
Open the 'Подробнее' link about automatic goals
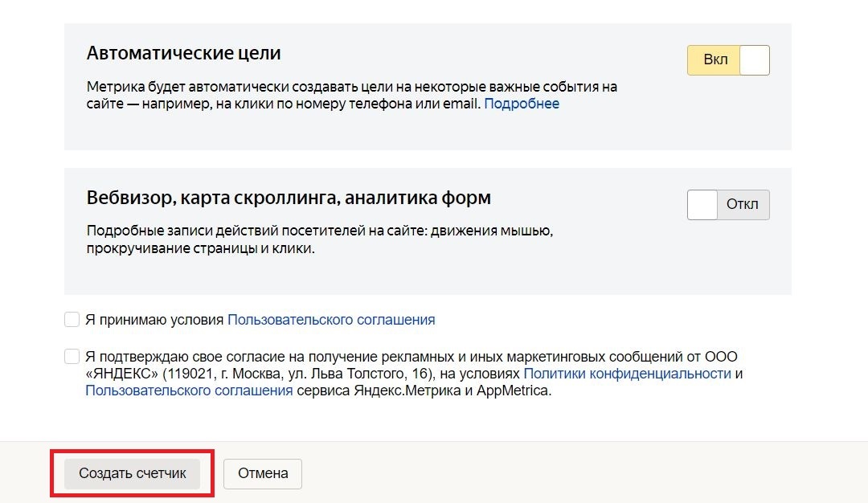point(522,104)
